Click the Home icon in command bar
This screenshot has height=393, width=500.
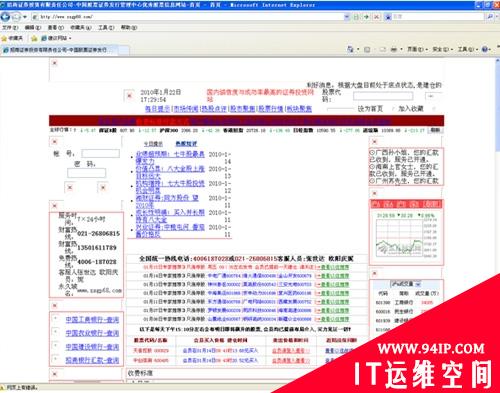coord(350,49)
